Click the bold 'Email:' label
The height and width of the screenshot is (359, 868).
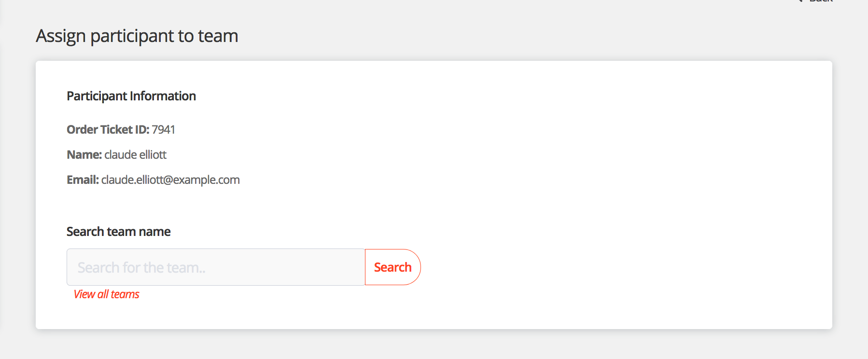pos(83,179)
